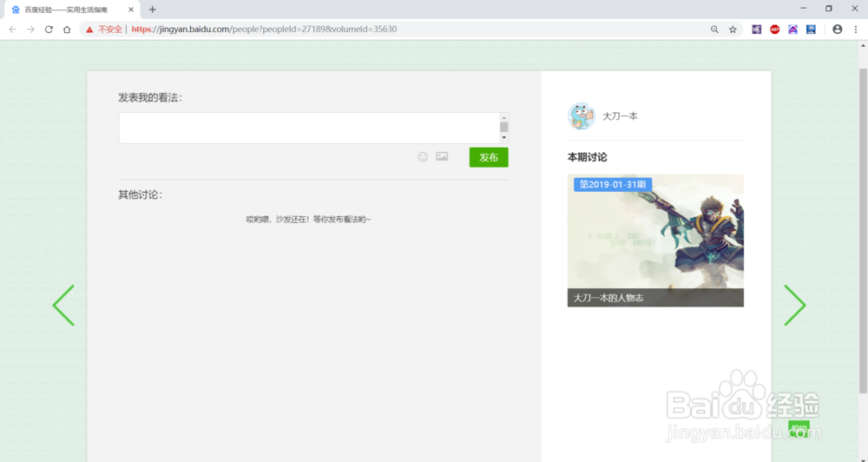
Task: Open the 大刀一本的人物志 caption link
Action: click(608, 298)
